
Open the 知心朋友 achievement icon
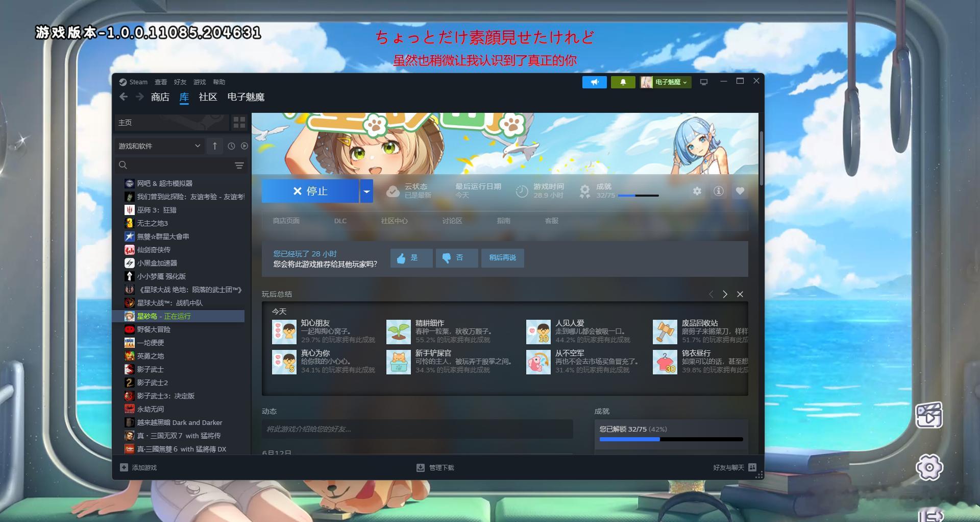click(x=284, y=332)
